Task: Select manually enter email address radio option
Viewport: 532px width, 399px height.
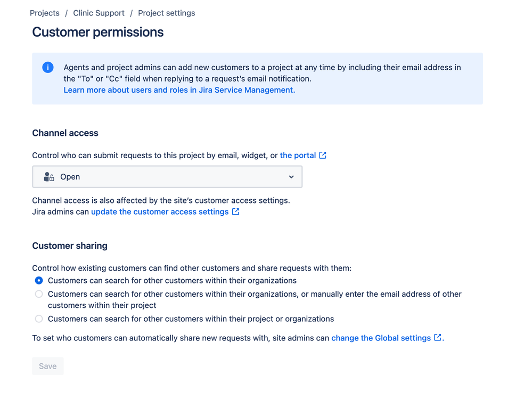Action: [39, 294]
